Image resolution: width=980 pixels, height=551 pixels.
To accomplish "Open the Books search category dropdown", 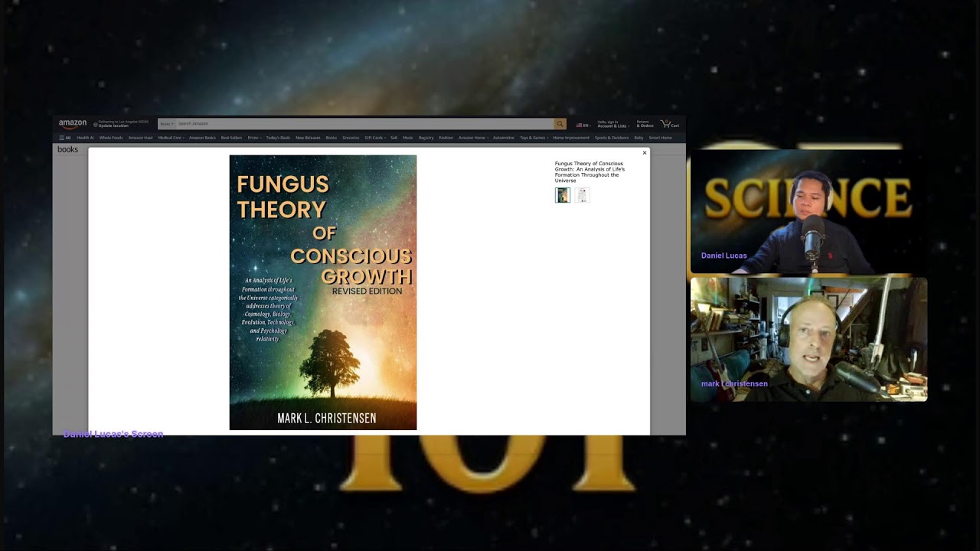I will click(x=166, y=123).
